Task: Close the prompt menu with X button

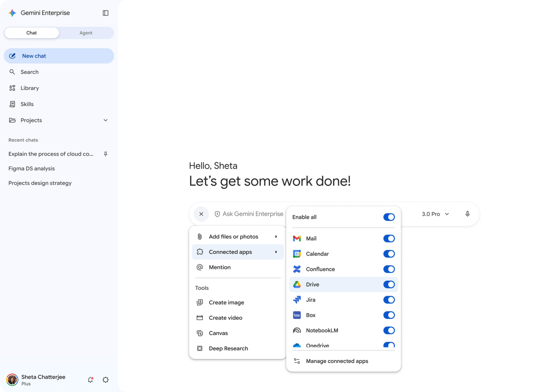Action: [x=201, y=214]
